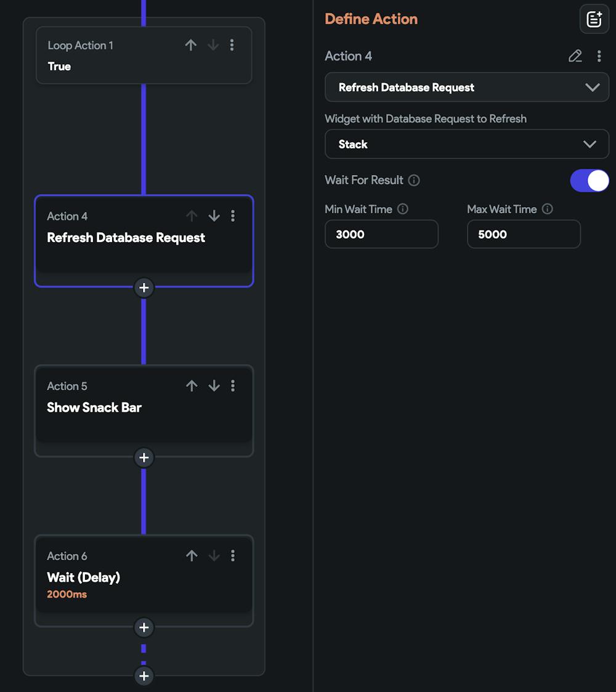Open Action 6 Wait card options
The image size is (616, 692).
coord(232,556)
